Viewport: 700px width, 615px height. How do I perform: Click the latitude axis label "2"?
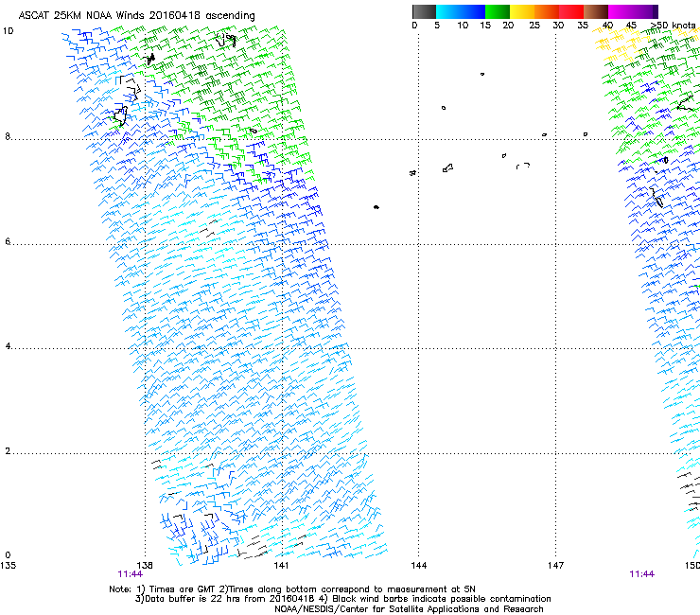pyautogui.click(x=8, y=450)
